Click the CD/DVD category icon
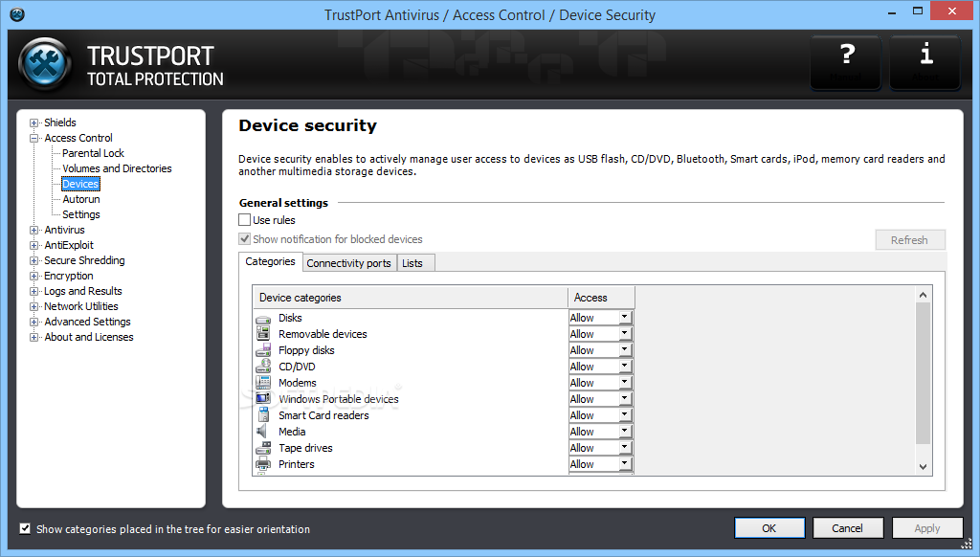The width and height of the screenshot is (980, 557). [263, 367]
